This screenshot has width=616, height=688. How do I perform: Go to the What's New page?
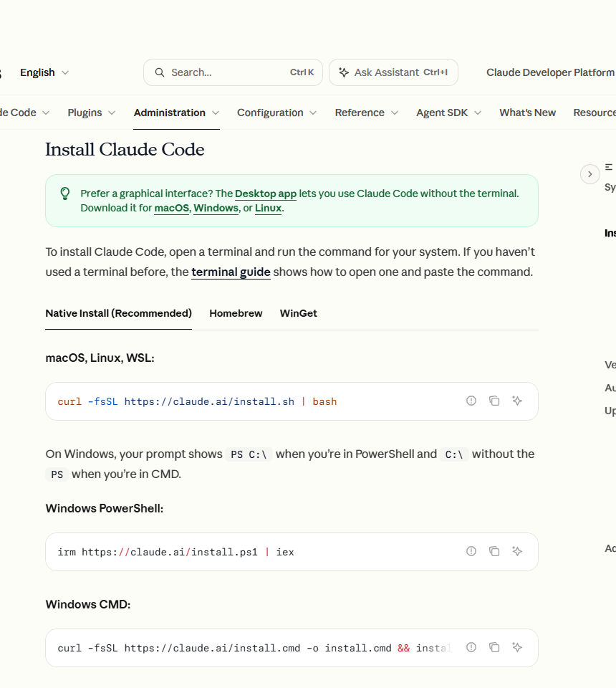pyautogui.click(x=527, y=113)
